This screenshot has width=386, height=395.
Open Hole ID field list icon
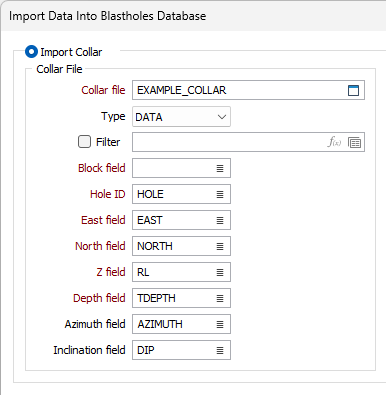coord(220,194)
